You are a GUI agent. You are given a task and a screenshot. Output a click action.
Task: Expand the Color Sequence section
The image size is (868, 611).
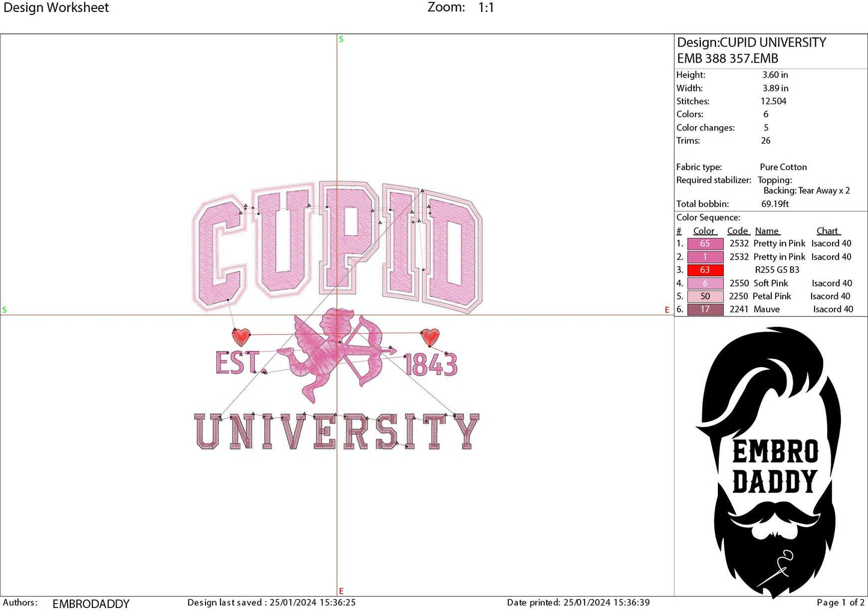(x=709, y=217)
